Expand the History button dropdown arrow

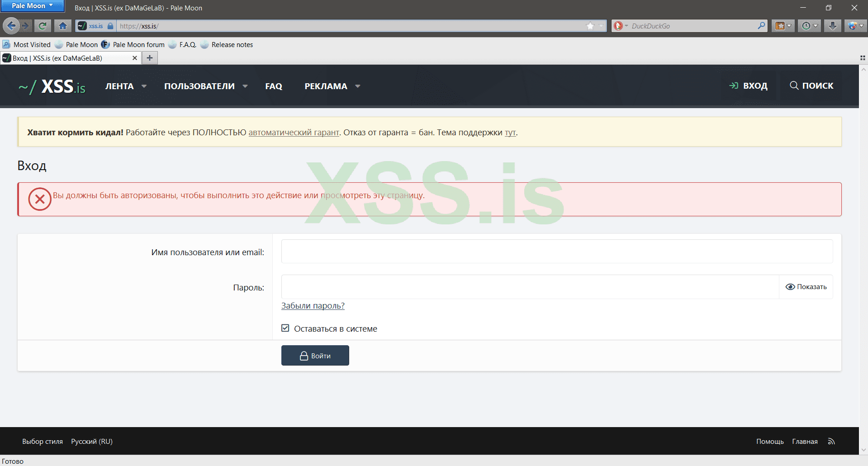point(816,26)
